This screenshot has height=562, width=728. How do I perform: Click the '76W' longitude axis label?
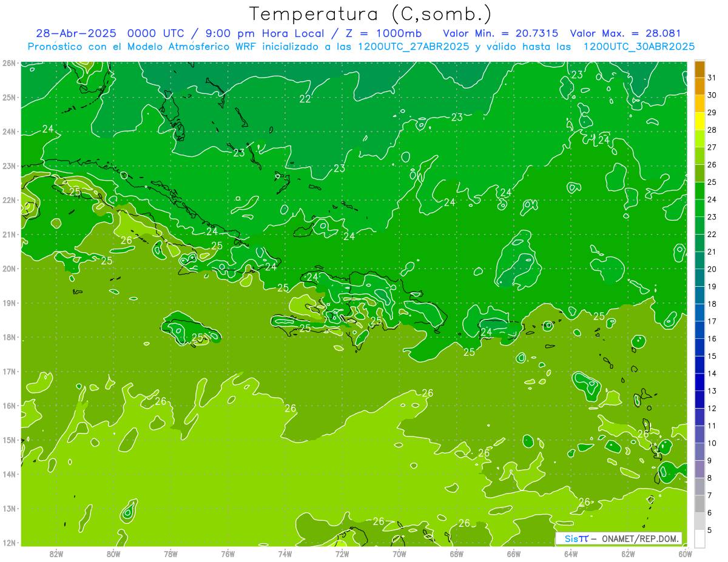pyautogui.click(x=227, y=554)
